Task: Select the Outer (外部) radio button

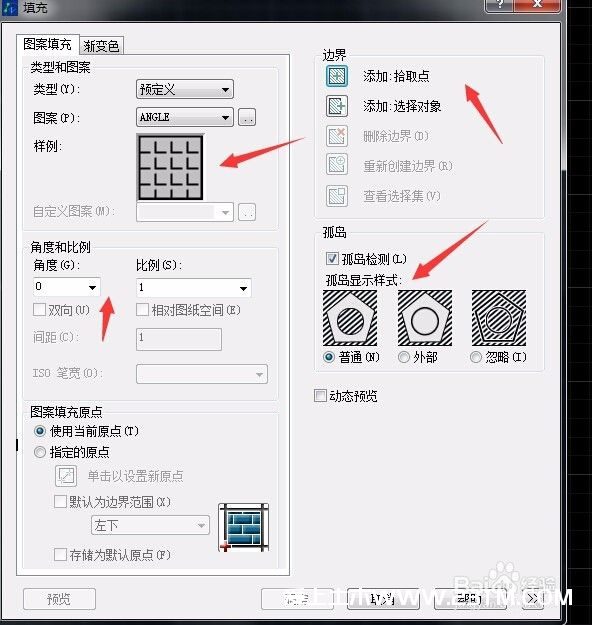Action: [403, 357]
